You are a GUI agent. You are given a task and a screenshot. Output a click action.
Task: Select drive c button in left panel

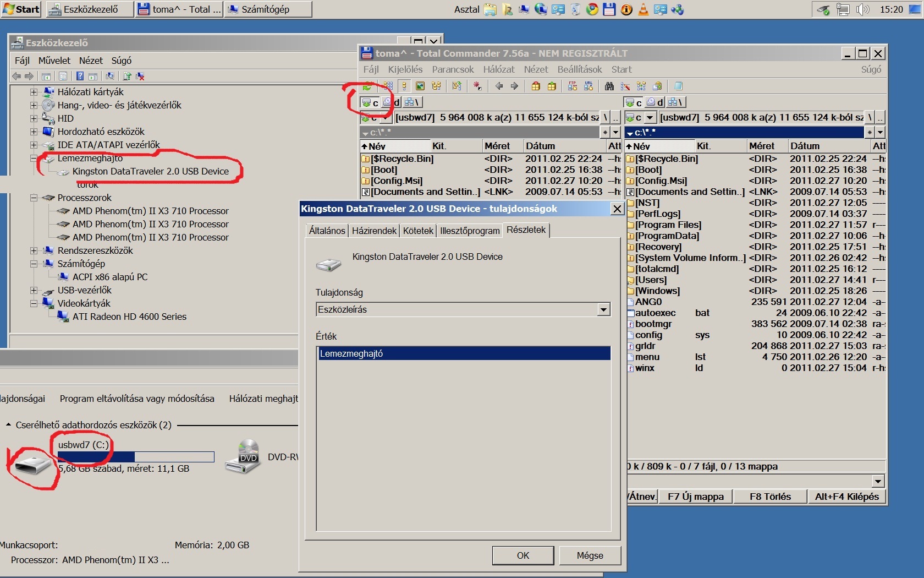pos(370,102)
